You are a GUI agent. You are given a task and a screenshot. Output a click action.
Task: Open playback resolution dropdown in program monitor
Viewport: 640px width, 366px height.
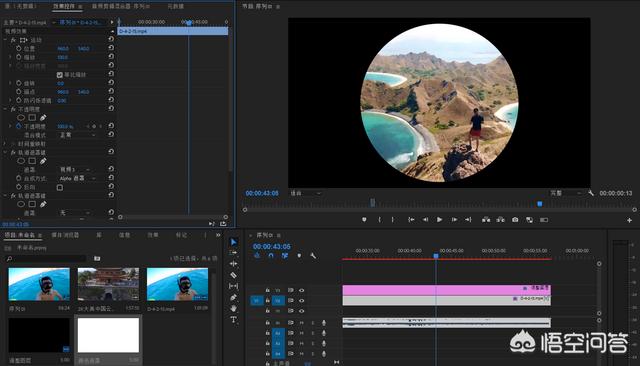click(x=565, y=193)
